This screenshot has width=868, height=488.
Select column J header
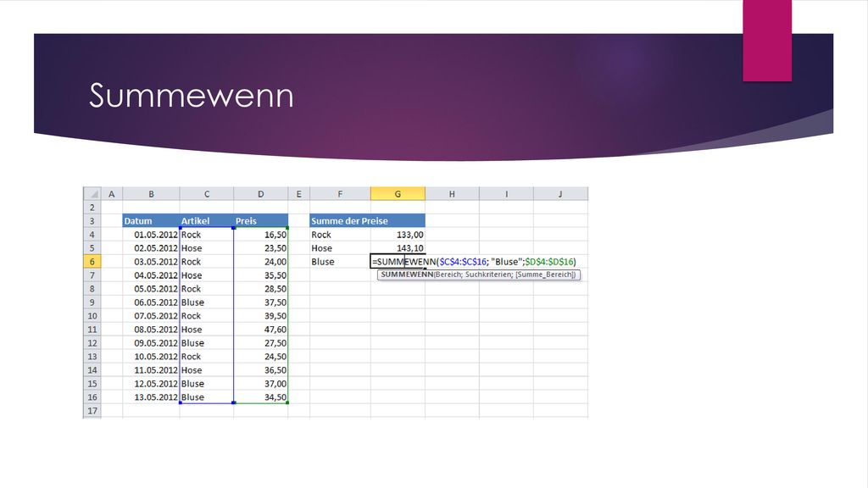click(561, 194)
